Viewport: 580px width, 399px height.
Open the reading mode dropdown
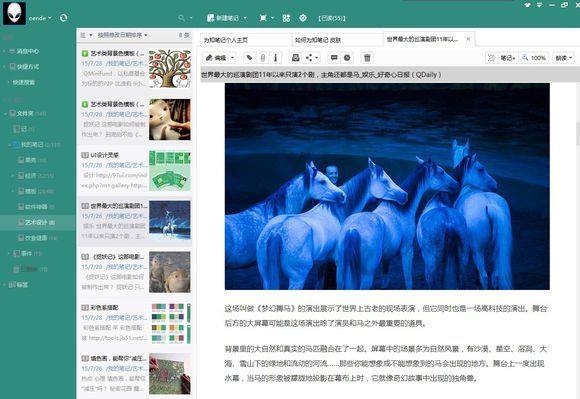tap(564, 58)
